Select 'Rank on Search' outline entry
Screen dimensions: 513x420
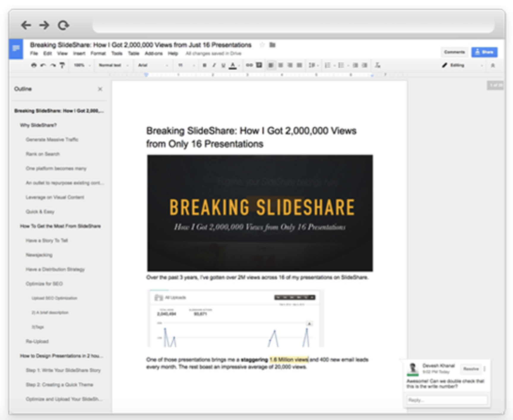pyautogui.click(x=43, y=154)
